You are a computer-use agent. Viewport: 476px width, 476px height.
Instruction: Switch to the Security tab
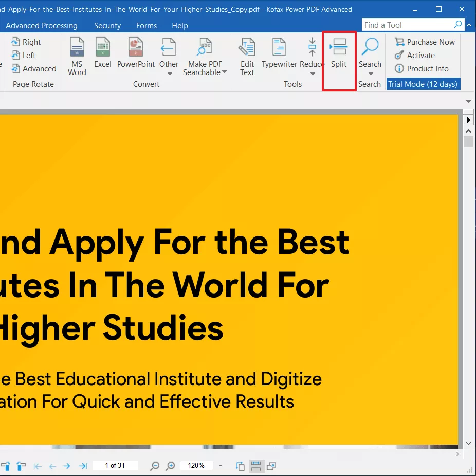click(107, 25)
